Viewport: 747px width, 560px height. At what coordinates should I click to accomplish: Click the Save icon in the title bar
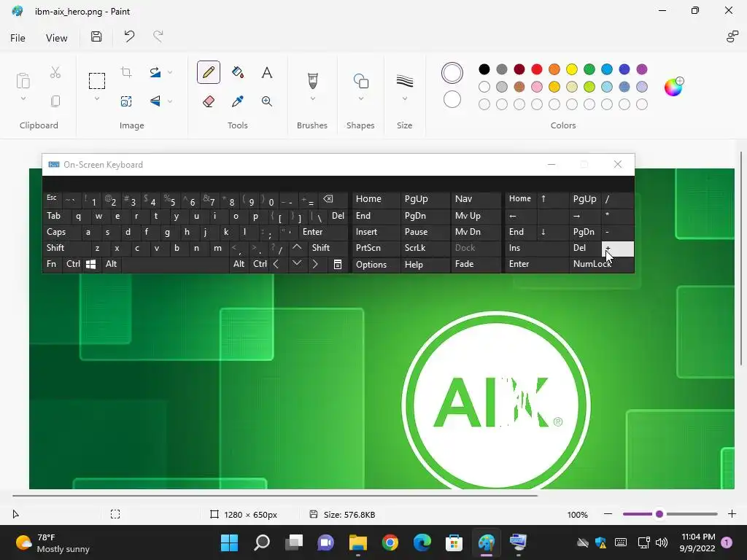tap(96, 36)
